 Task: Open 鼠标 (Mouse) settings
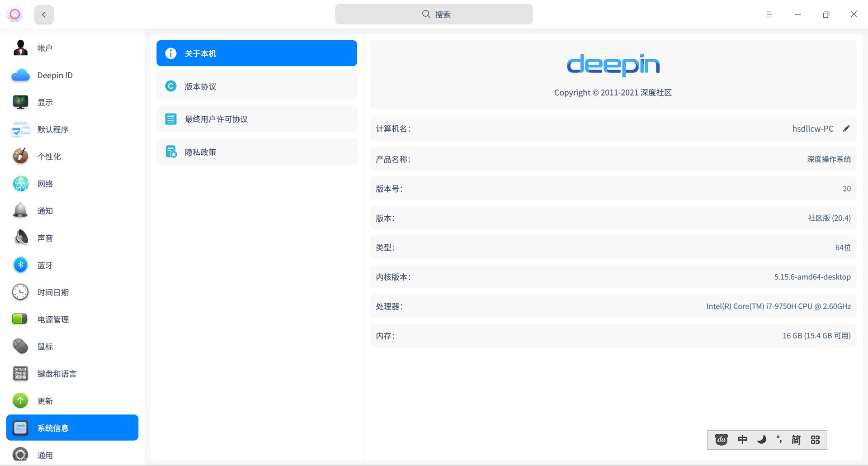[45, 347]
